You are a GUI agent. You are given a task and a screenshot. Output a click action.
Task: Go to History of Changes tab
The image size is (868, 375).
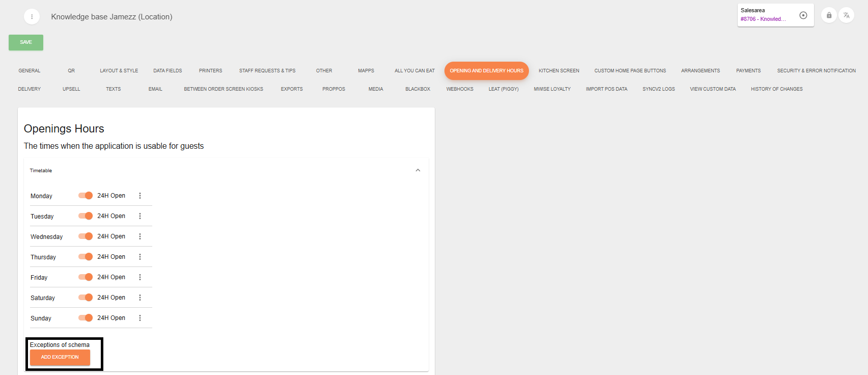tap(776, 89)
